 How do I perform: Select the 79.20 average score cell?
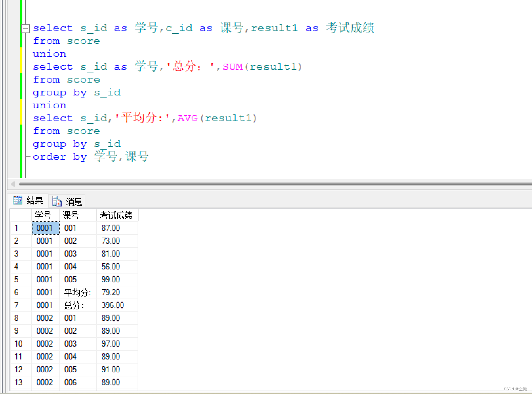[x=117, y=292]
